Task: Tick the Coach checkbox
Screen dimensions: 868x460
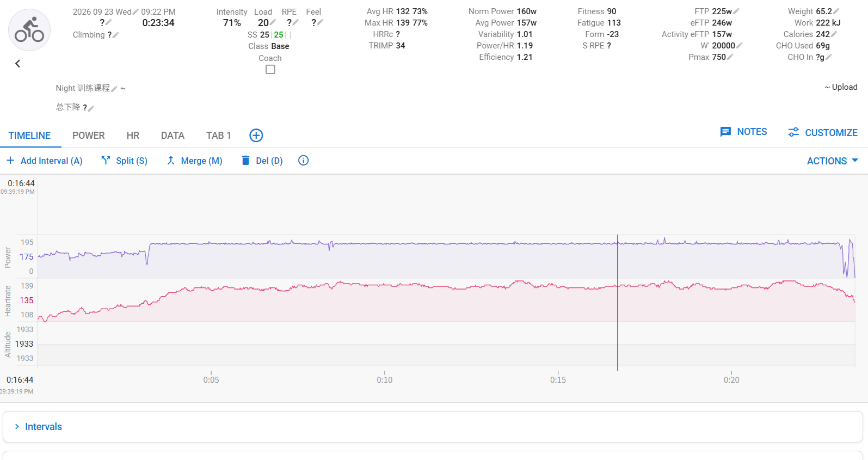Action: click(x=270, y=70)
